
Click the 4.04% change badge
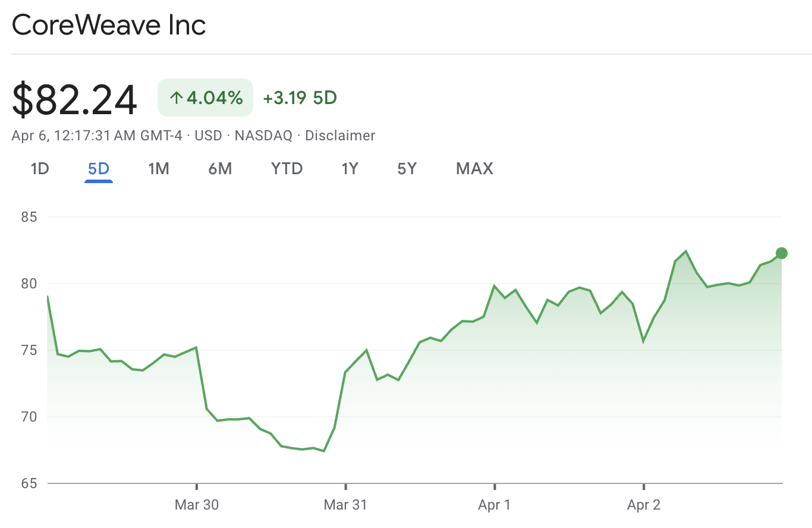click(206, 98)
